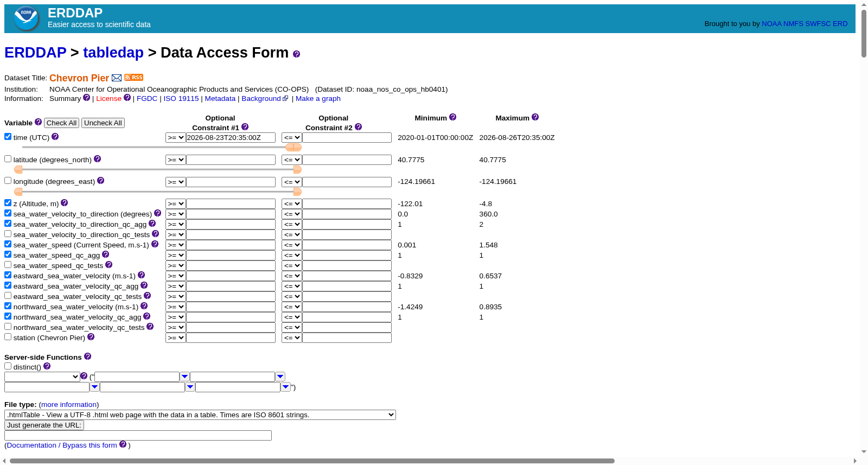Image resolution: width=868 pixels, height=465 pixels.
Task: Click the NOAA logo icon
Action: [26, 18]
